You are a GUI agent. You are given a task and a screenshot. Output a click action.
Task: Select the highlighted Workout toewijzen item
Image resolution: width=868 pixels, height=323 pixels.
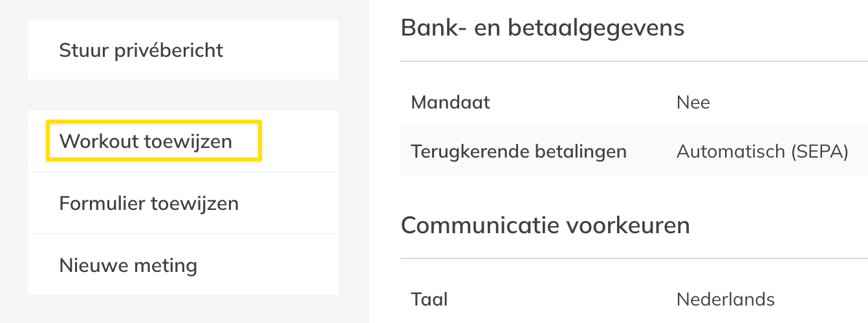pos(146,141)
